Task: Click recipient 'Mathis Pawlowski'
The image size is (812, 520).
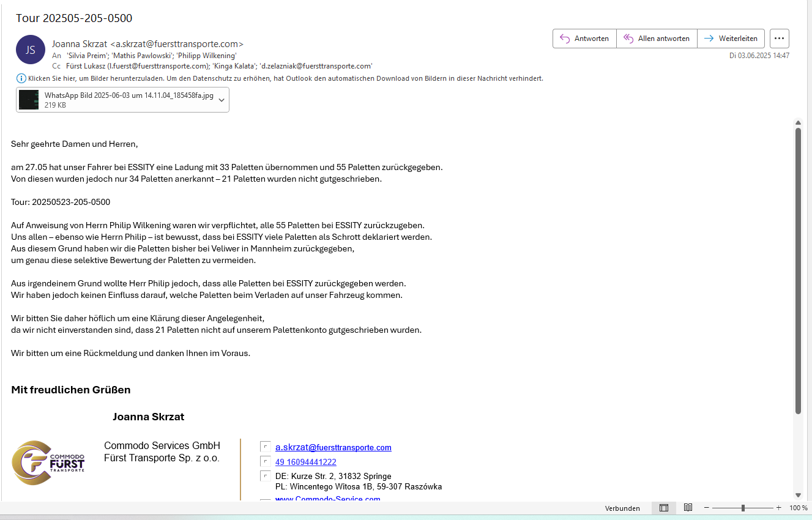Action: (x=141, y=56)
